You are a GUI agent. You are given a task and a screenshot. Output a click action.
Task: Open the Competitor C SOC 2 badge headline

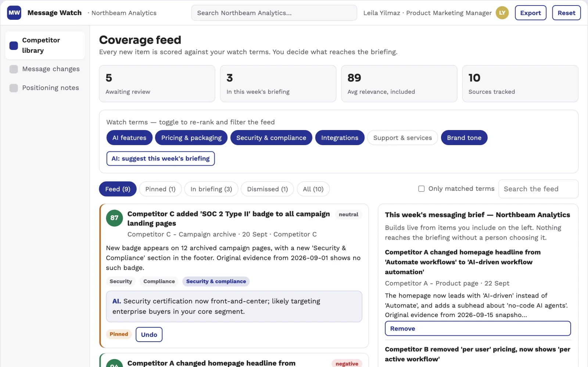tap(229, 219)
